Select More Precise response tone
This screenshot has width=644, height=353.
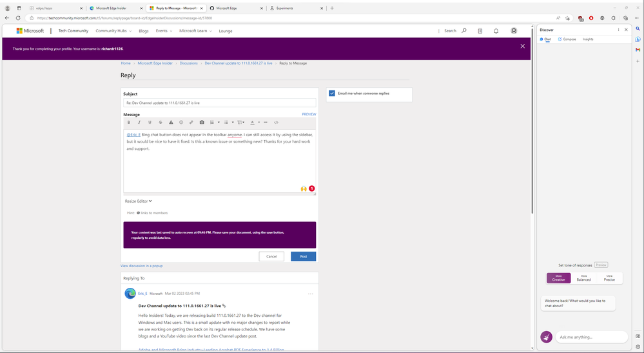pyautogui.click(x=609, y=277)
